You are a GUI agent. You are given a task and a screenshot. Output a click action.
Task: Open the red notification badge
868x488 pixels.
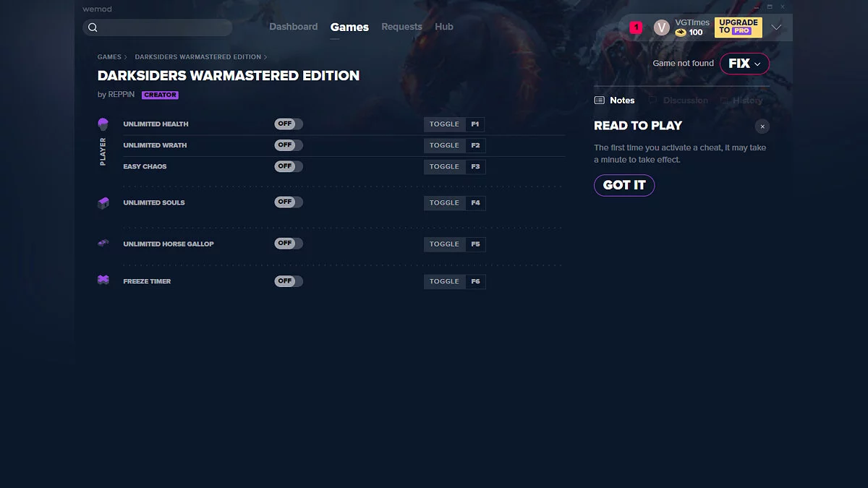pos(636,27)
